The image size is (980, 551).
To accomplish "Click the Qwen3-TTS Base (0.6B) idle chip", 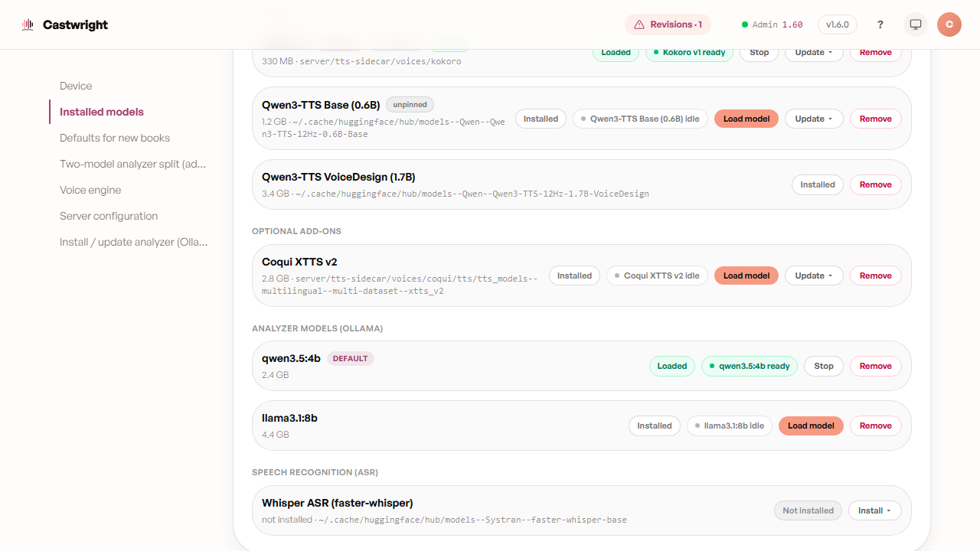I will click(x=640, y=119).
